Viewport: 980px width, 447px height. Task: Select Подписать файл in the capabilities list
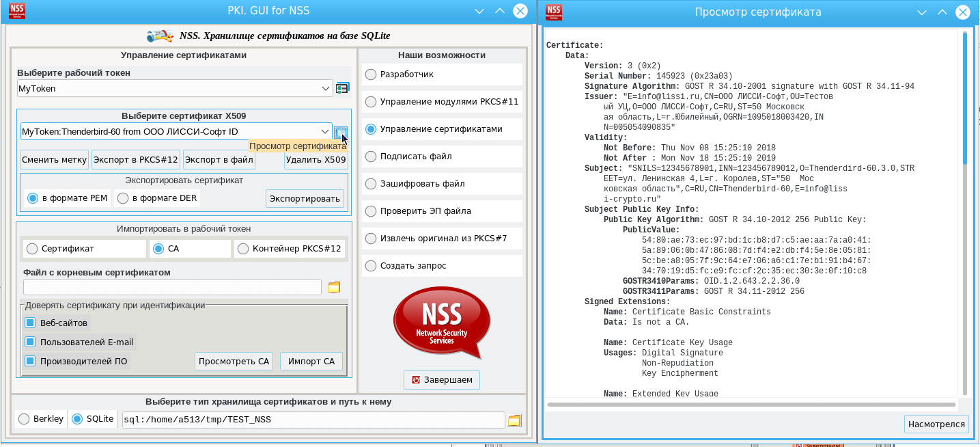pos(371,157)
